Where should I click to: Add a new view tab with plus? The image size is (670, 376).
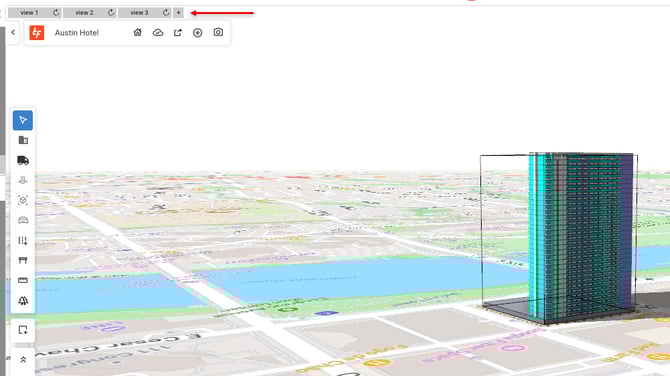[179, 13]
